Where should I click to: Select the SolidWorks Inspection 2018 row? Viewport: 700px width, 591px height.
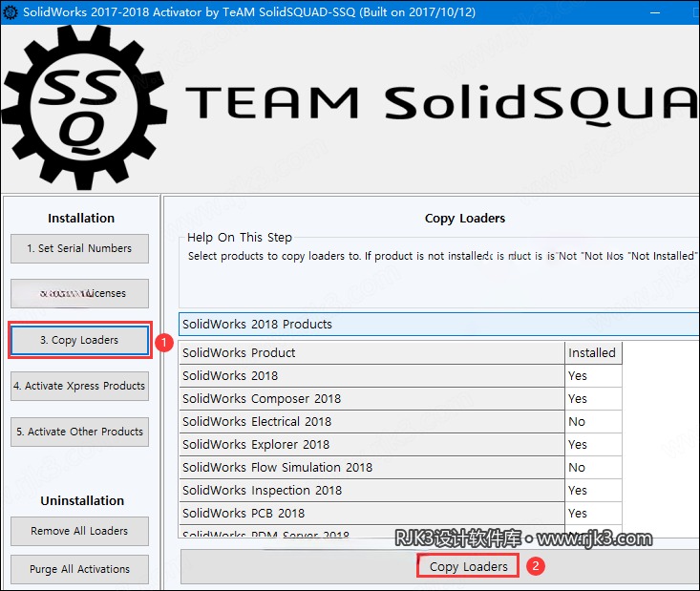pyautogui.click(x=371, y=491)
